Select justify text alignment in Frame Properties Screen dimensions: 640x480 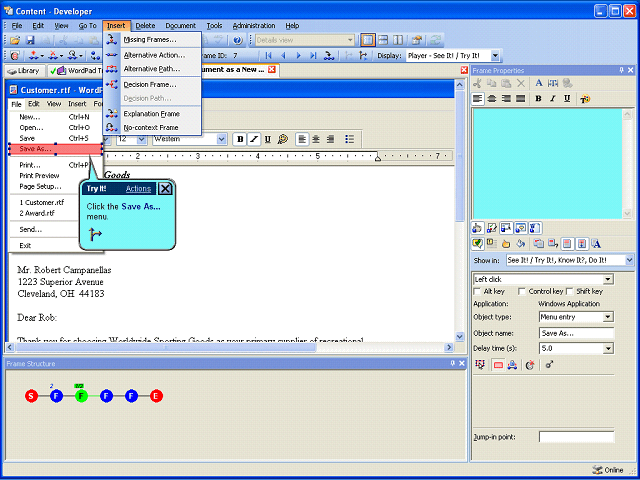[520, 99]
